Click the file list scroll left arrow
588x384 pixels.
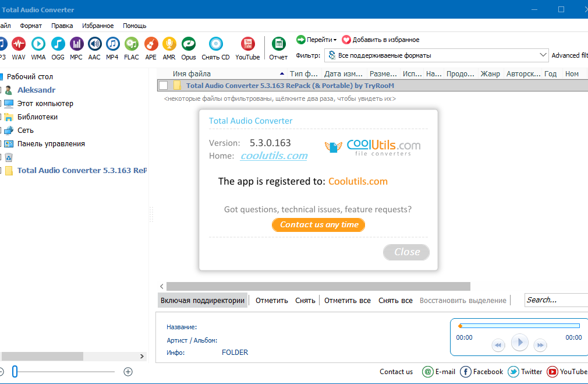162,287
